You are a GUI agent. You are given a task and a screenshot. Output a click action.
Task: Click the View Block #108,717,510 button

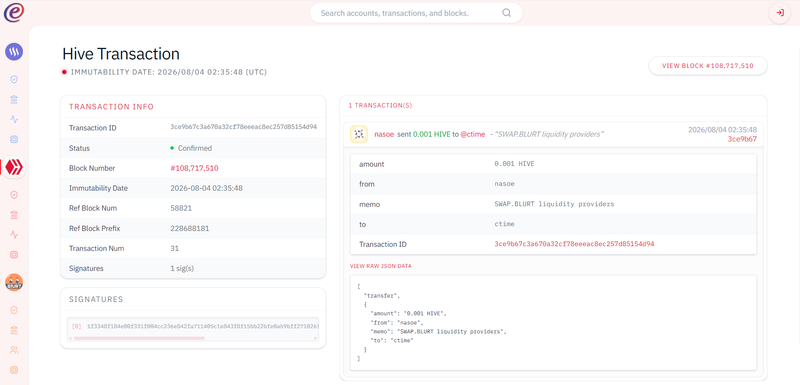[708, 66]
